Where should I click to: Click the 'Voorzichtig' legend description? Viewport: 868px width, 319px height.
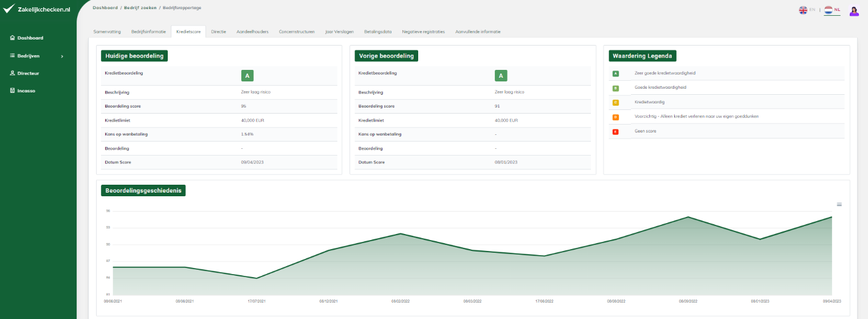tap(696, 117)
